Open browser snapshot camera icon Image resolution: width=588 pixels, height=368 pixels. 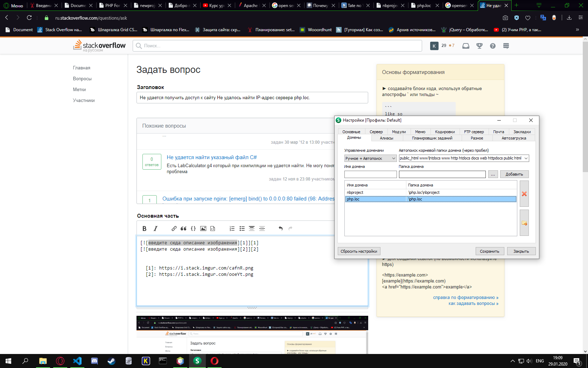[505, 18]
